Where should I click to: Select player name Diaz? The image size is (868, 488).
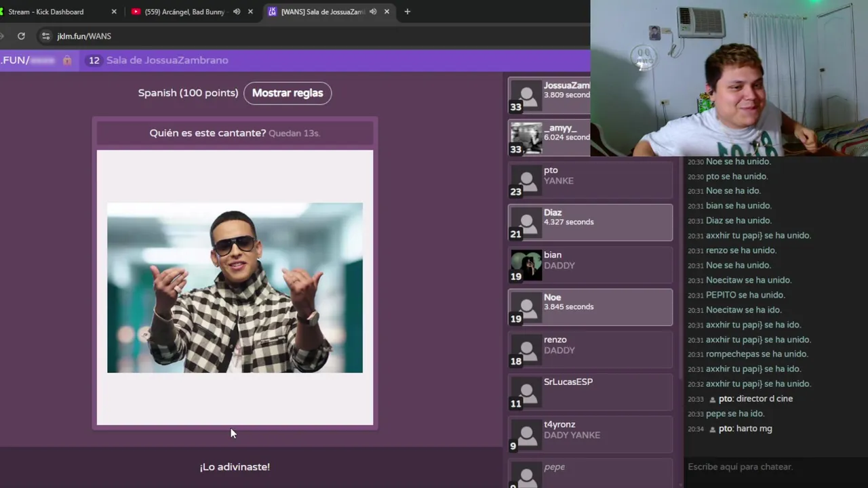[553, 213]
